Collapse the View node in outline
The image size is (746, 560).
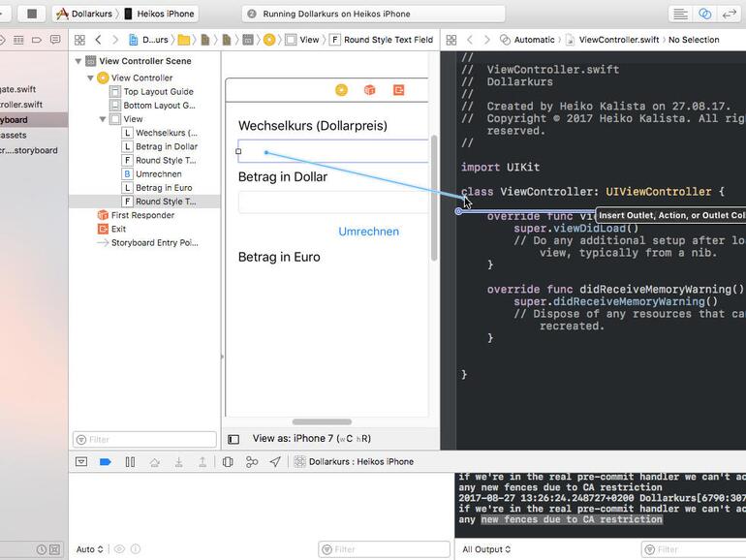[x=103, y=119]
